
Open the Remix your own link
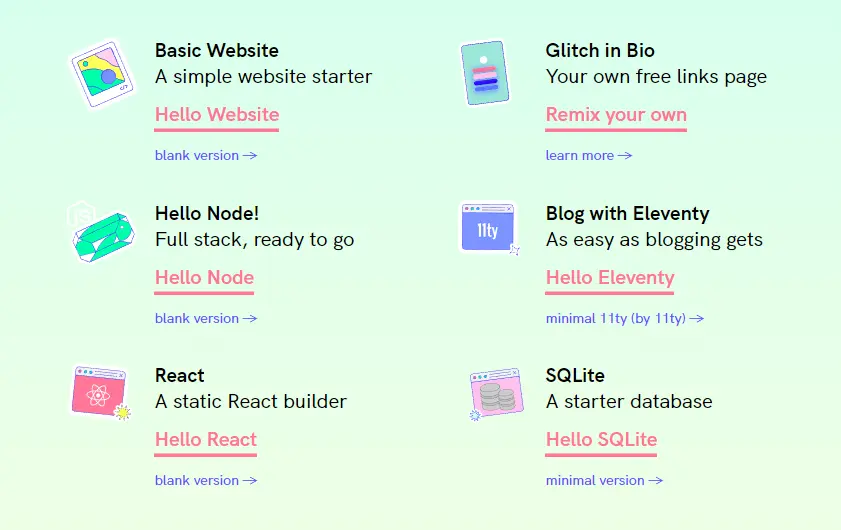616,114
